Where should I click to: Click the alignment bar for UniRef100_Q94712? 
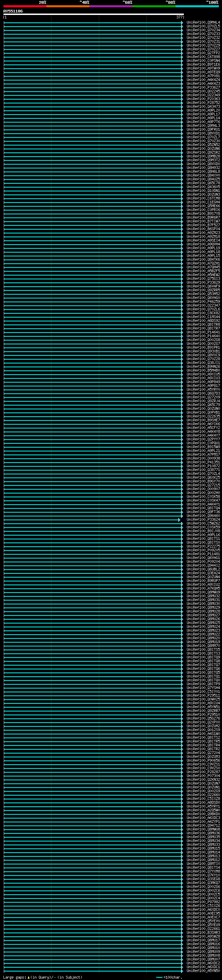93,826
